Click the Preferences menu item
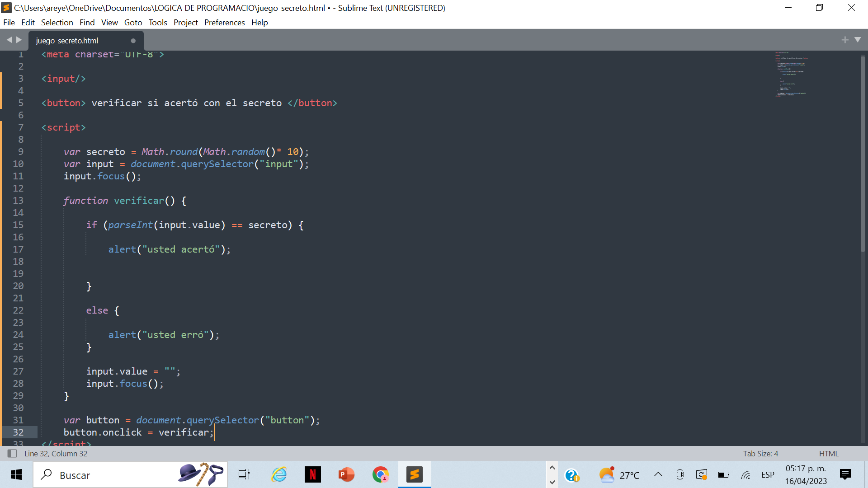 (224, 23)
